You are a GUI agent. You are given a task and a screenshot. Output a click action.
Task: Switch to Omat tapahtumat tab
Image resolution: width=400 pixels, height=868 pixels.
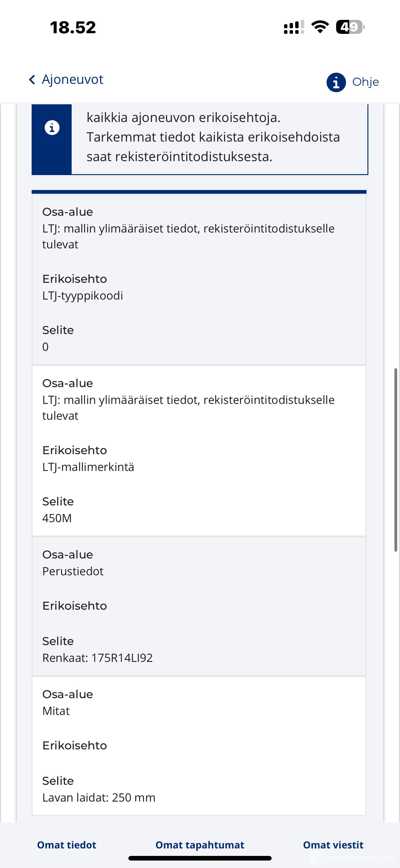(x=200, y=845)
